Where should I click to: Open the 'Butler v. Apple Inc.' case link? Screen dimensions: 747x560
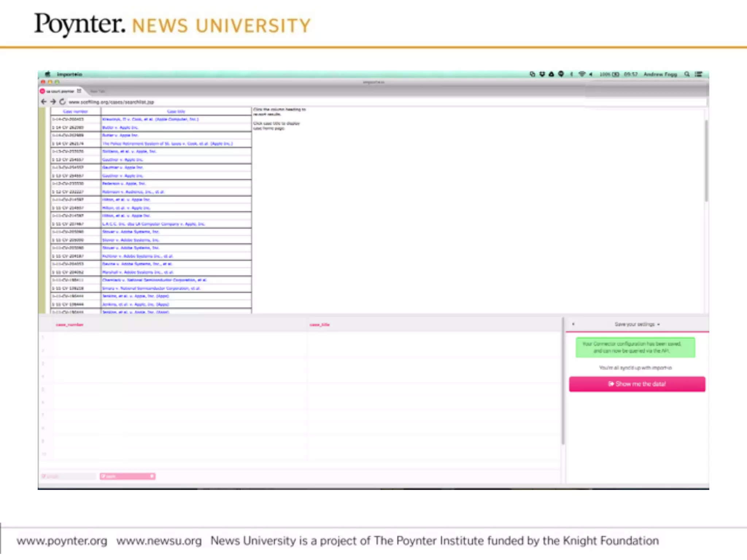pyautogui.click(x=120, y=127)
